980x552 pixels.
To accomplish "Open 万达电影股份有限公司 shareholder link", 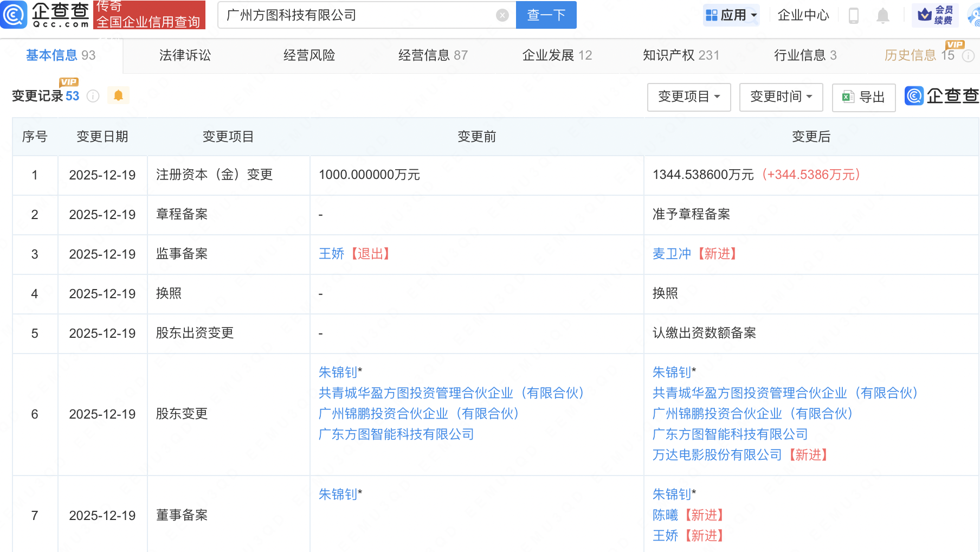I will [717, 455].
